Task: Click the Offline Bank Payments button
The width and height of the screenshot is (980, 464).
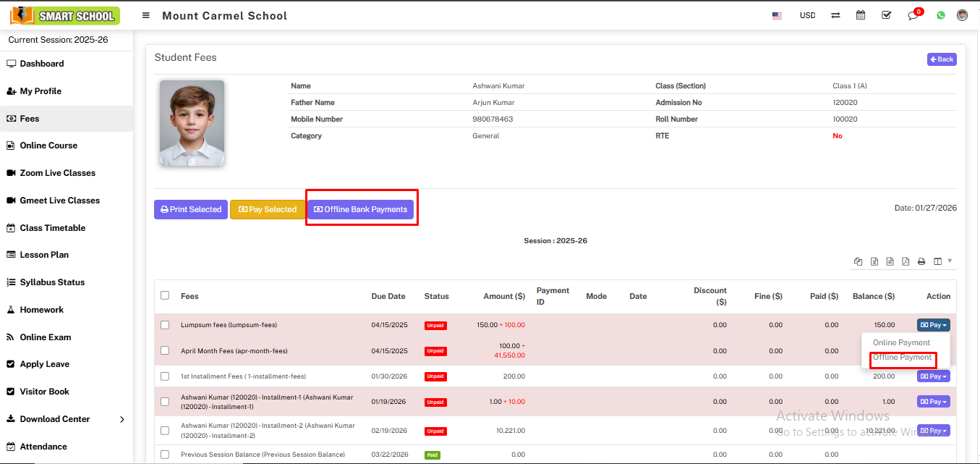Action: click(x=361, y=209)
